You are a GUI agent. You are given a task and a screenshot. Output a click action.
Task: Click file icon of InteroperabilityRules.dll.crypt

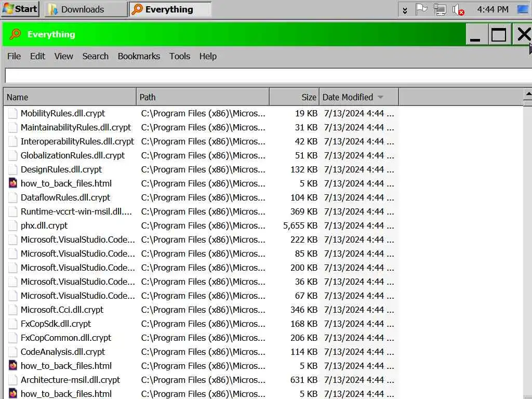pyautogui.click(x=13, y=141)
